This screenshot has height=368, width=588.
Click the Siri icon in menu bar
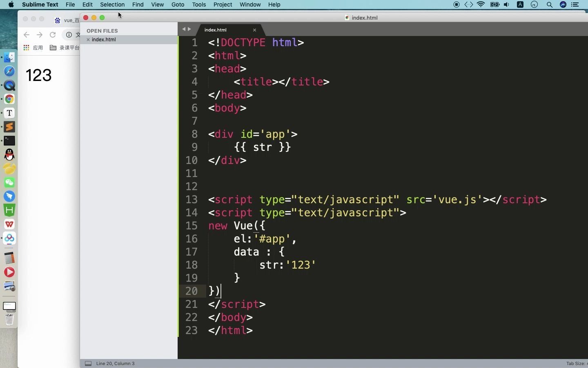click(x=563, y=4)
